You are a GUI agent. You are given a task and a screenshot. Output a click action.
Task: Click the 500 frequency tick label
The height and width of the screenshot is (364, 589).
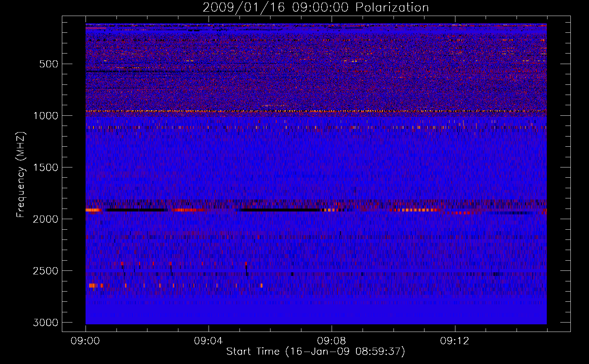coord(49,64)
